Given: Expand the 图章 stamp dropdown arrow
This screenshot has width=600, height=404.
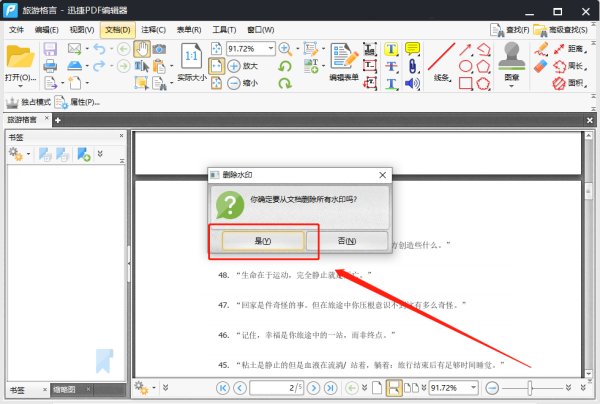Looking at the screenshot, I should pos(511,87).
